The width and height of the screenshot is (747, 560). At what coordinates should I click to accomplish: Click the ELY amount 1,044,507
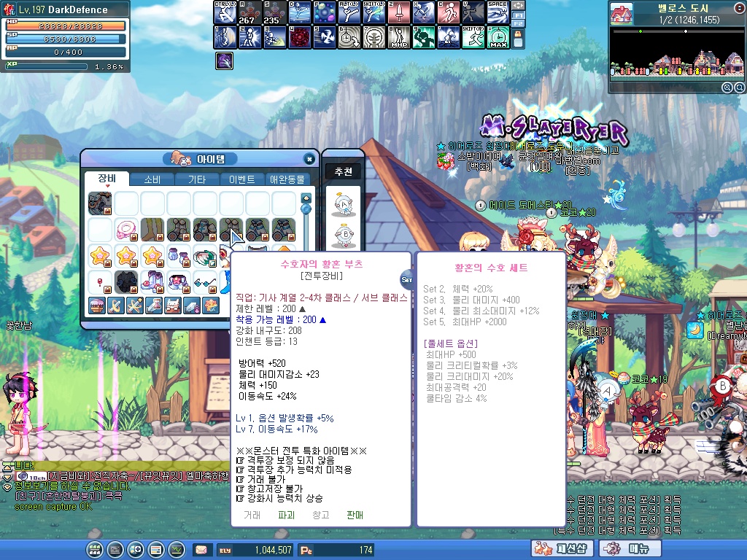[x=273, y=550]
